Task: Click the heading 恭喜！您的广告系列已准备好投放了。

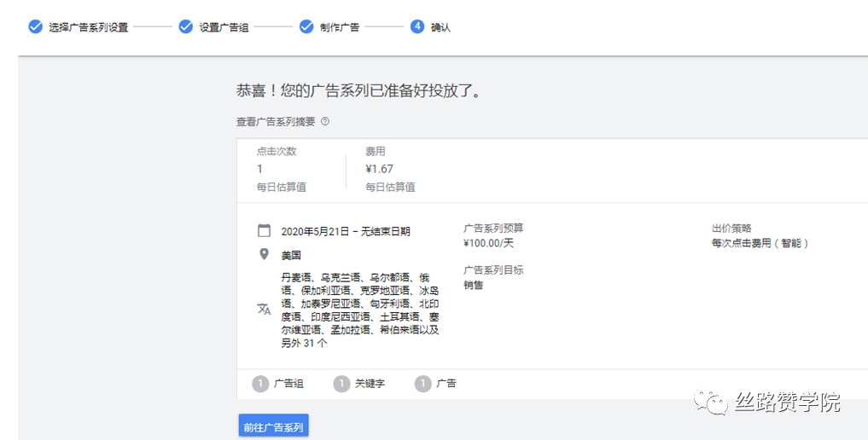Action: click(359, 90)
